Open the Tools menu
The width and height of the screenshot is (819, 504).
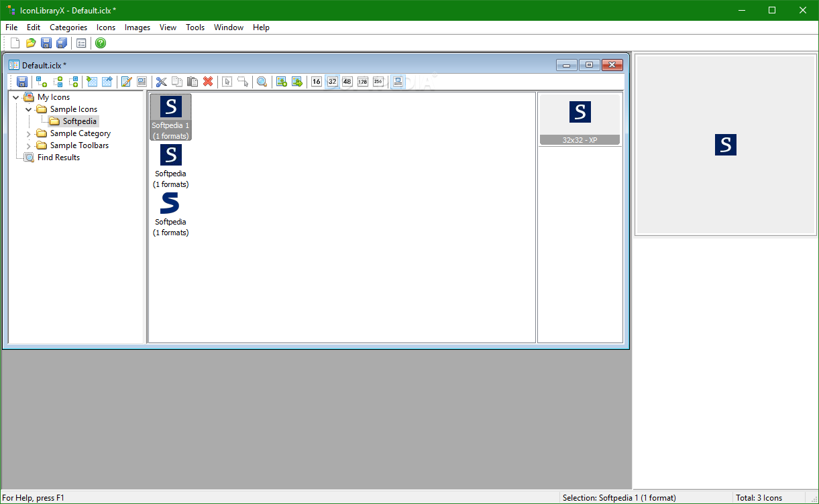click(195, 27)
